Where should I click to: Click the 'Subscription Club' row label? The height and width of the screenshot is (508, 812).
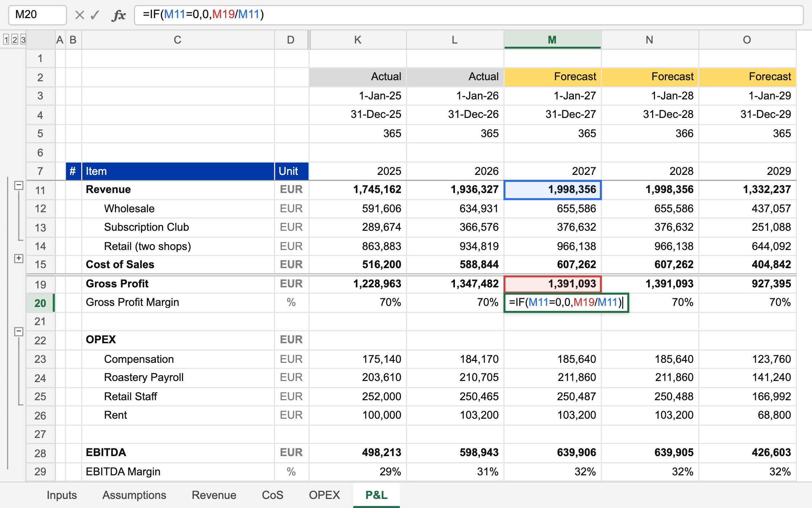click(x=146, y=227)
